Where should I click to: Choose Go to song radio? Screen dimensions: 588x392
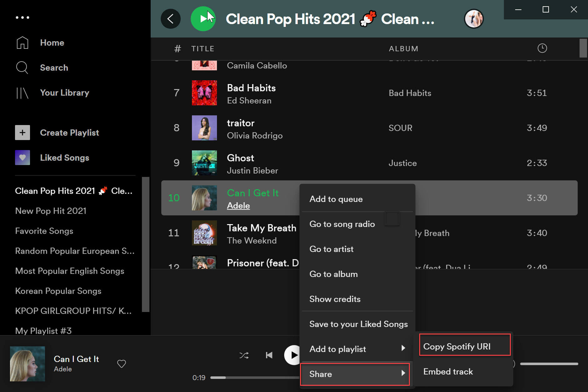[357, 224]
